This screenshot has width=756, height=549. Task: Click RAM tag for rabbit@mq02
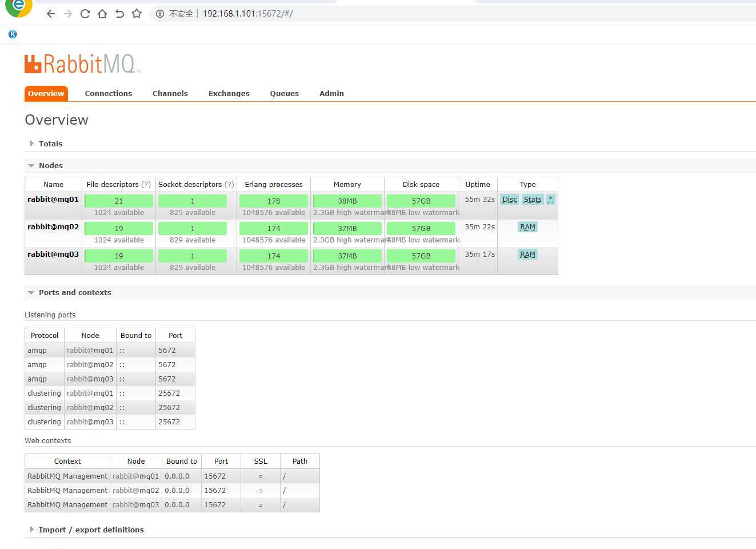(x=527, y=226)
